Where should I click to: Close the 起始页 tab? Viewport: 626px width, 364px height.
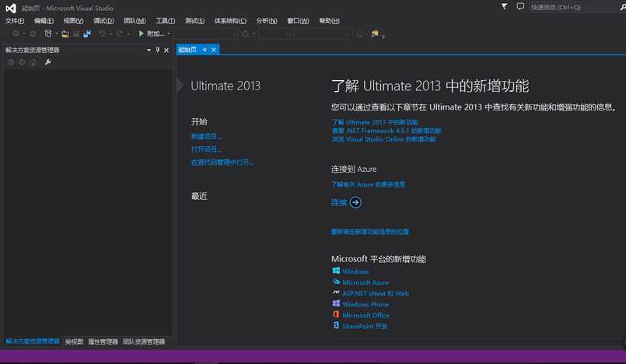(x=214, y=50)
